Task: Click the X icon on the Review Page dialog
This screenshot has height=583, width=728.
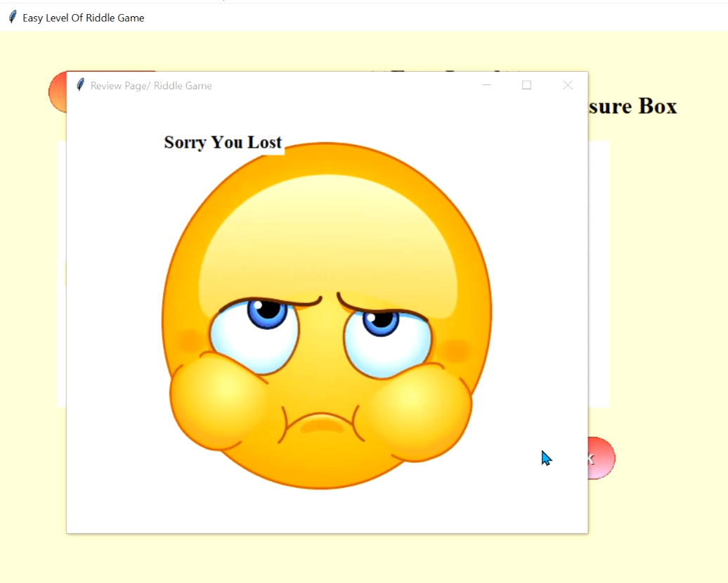Action: [x=567, y=85]
